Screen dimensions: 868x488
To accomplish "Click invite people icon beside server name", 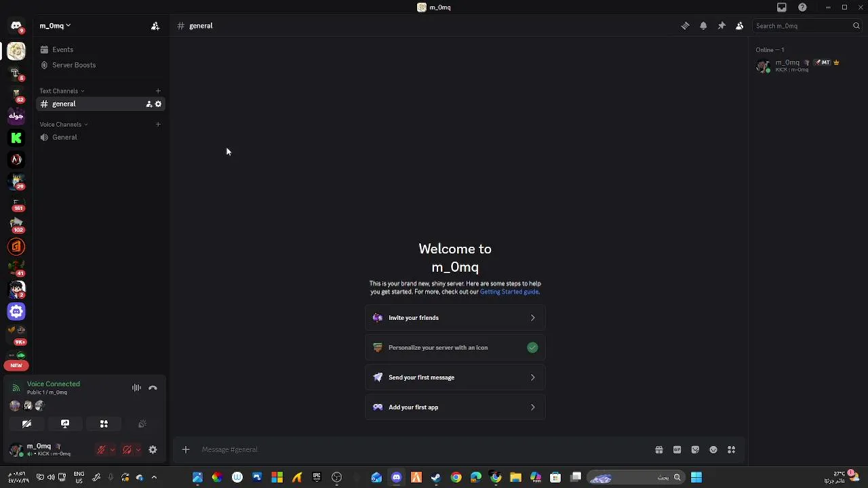I will (155, 26).
